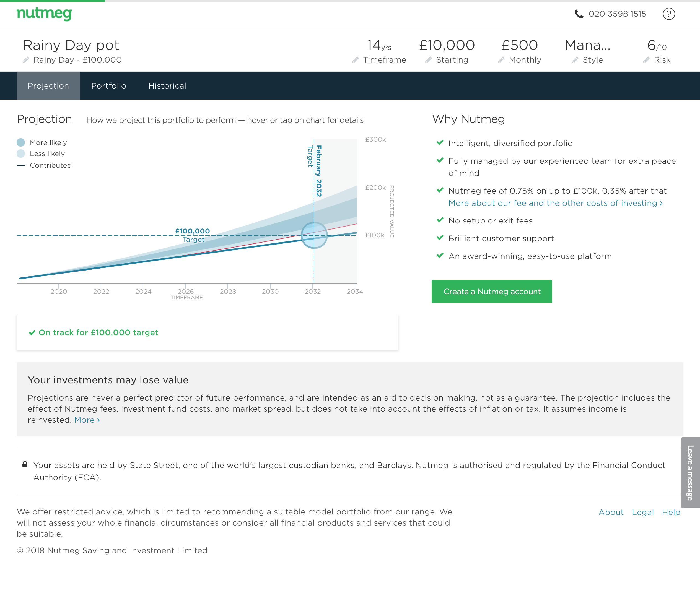Screen dimensions: 700x598
Task: Edit pot name via Rainy Day pencil icon
Action: tap(26, 60)
